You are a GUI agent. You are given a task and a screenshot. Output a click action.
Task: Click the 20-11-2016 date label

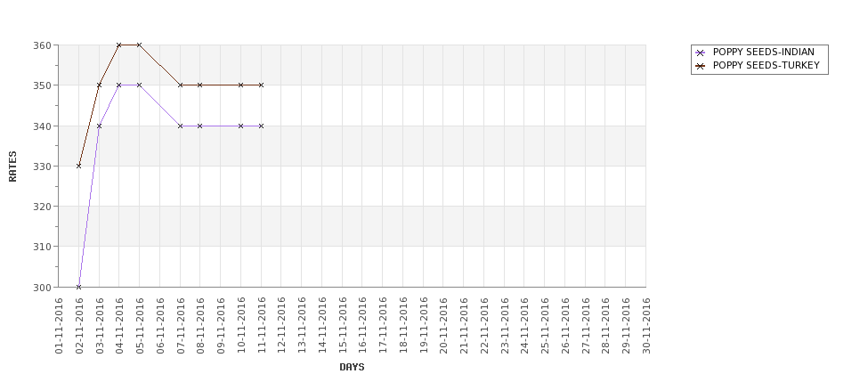(443, 325)
